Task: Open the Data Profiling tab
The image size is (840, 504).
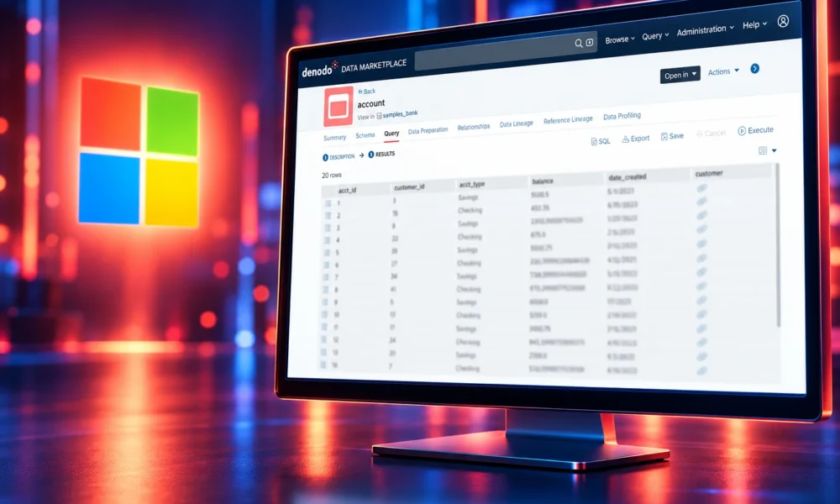Action: [x=622, y=116]
